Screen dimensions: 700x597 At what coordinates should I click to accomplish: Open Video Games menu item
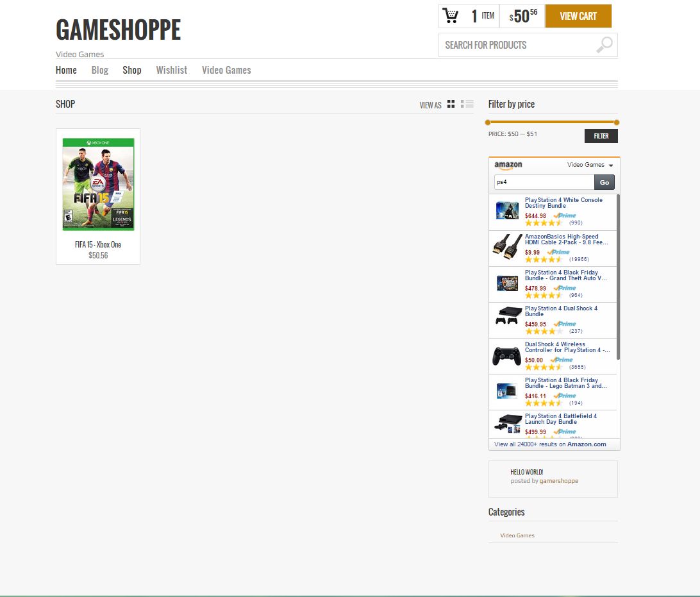coord(226,70)
